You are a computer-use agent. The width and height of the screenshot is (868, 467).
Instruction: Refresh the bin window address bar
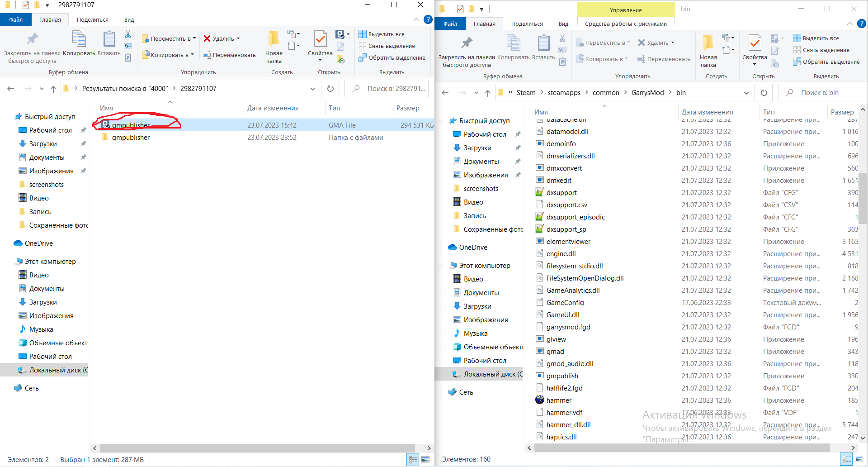pyautogui.click(x=764, y=93)
